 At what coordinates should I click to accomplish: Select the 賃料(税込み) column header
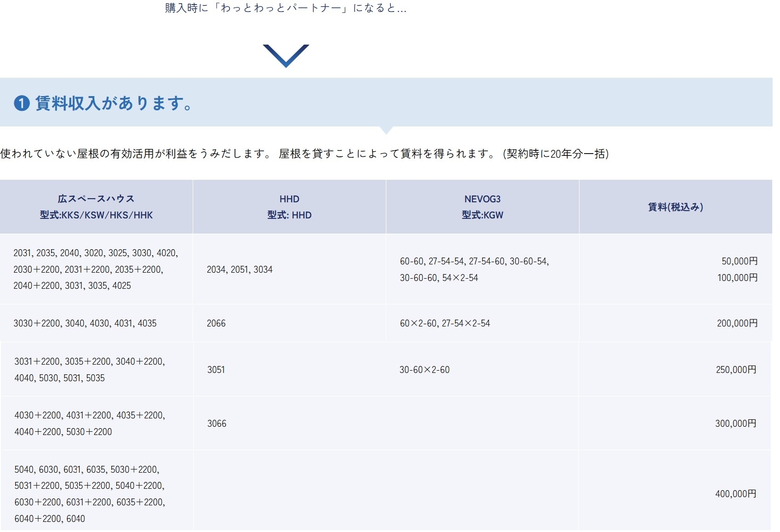coord(675,207)
